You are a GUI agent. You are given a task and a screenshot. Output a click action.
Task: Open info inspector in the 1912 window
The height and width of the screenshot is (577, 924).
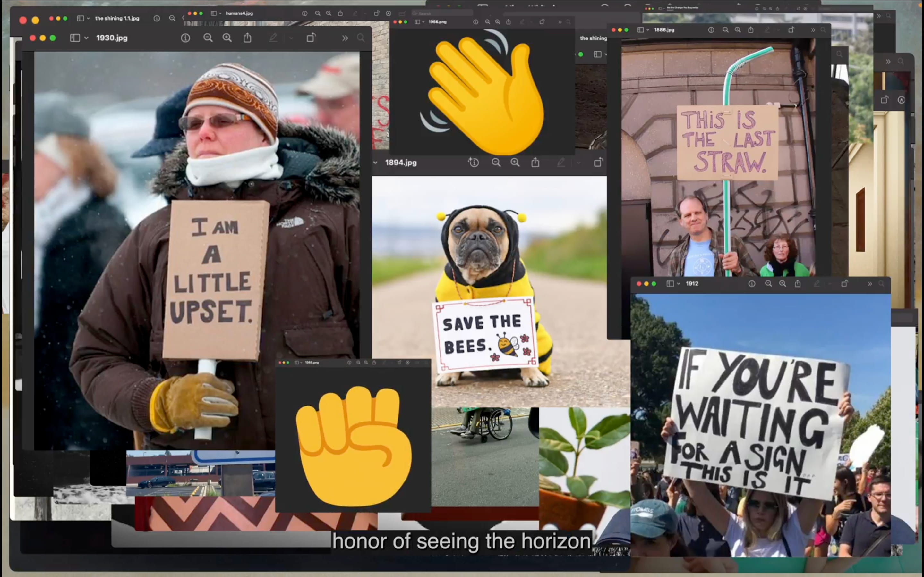point(752,284)
